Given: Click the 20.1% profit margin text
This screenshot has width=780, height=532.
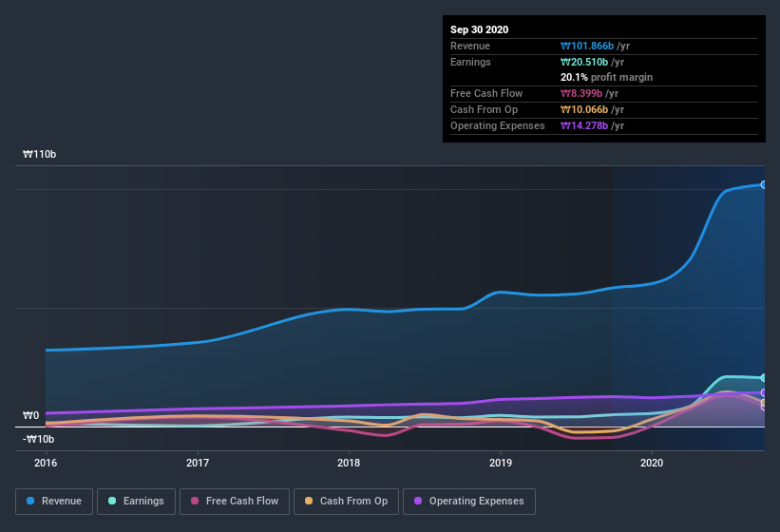Looking at the screenshot, I should point(606,77).
